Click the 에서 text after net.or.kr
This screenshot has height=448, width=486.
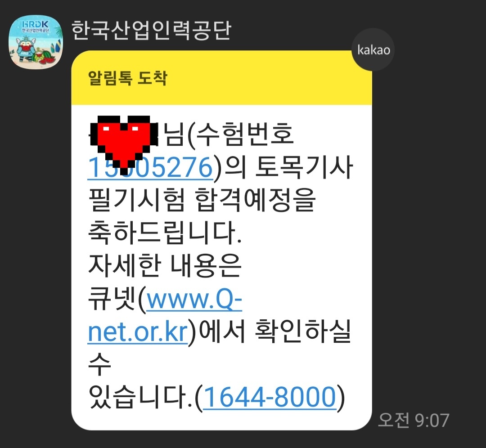(222, 332)
